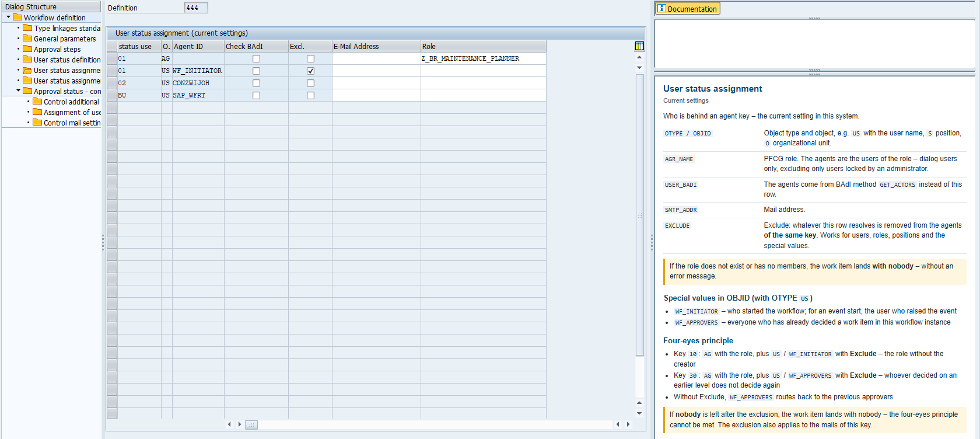Viewport: 980px width, 439px height.
Task: Click the Agent ID column header
Action: 198,46
